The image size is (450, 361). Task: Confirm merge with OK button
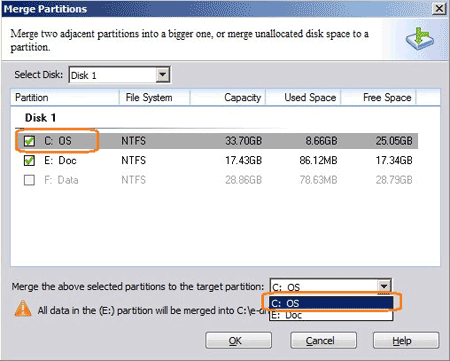point(238,341)
